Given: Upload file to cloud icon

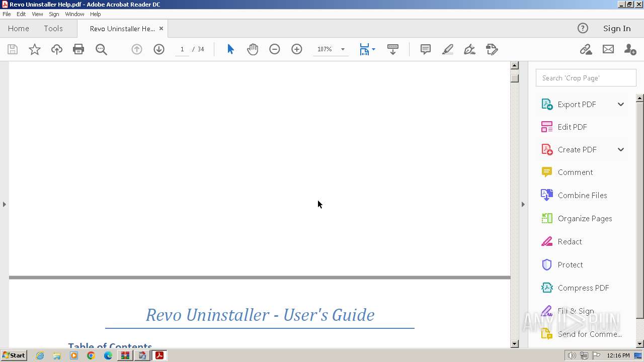Looking at the screenshot, I should click(57, 49).
